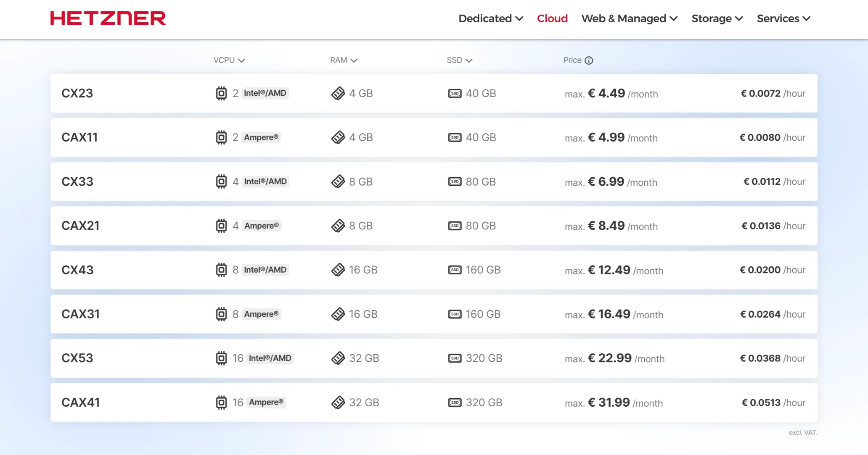Screen dimensions: 868x455
Task: Click the CPU icon in CX23 row
Action: point(221,93)
